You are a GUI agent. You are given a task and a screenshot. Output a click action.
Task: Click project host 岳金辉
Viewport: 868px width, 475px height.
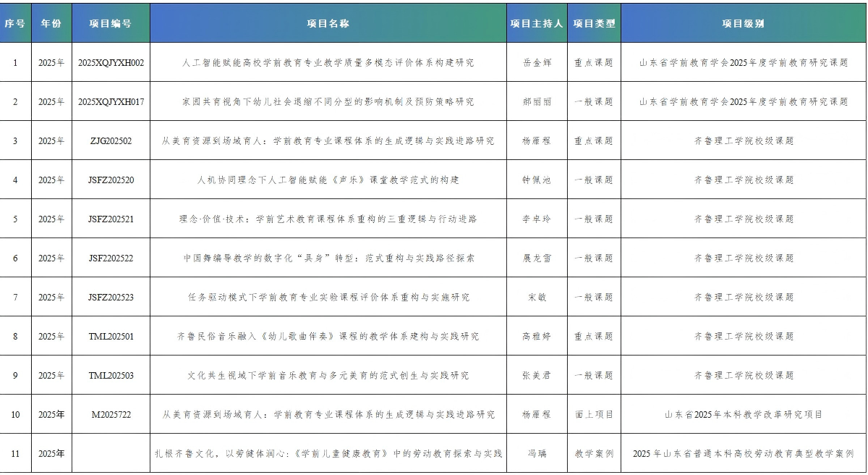coord(537,63)
